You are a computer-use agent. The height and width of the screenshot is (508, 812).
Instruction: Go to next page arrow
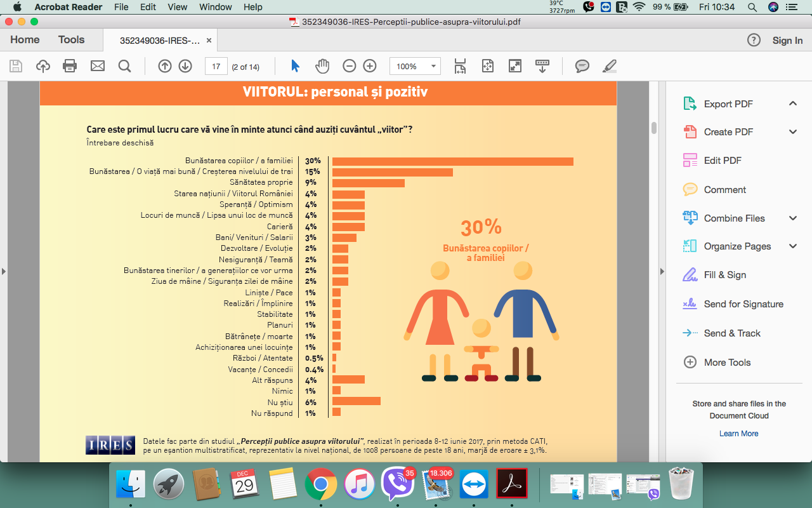[185, 66]
